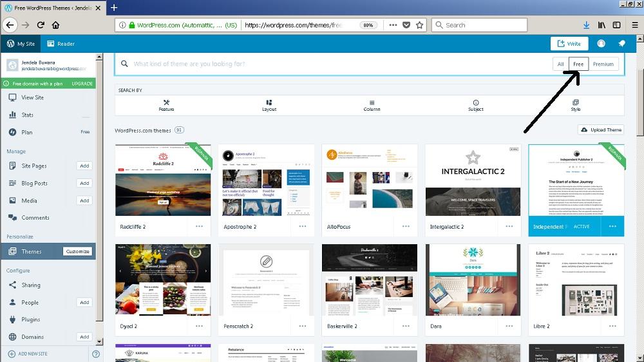Open Reader in the top bar
Image resolution: width=644 pixels, height=362 pixels.
click(x=61, y=44)
